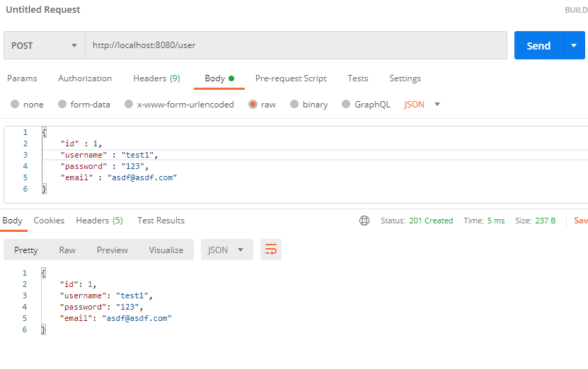Select the Preview response view
This screenshot has width=588, height=369.
point(113,250)
